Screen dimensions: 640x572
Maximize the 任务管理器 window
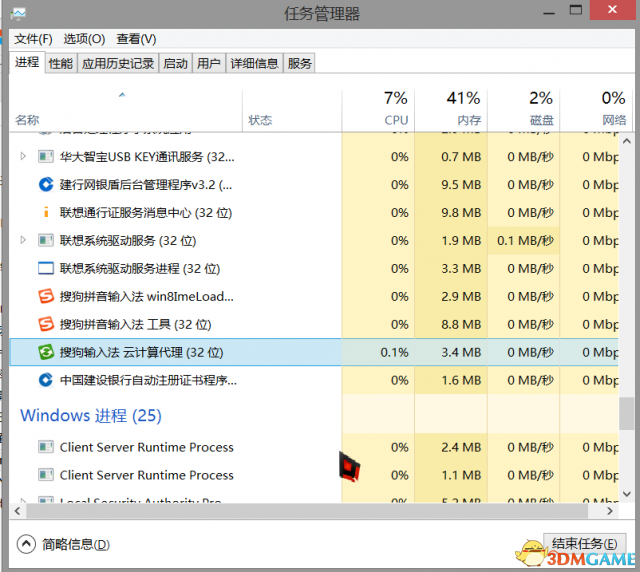[x=576, y=11]
